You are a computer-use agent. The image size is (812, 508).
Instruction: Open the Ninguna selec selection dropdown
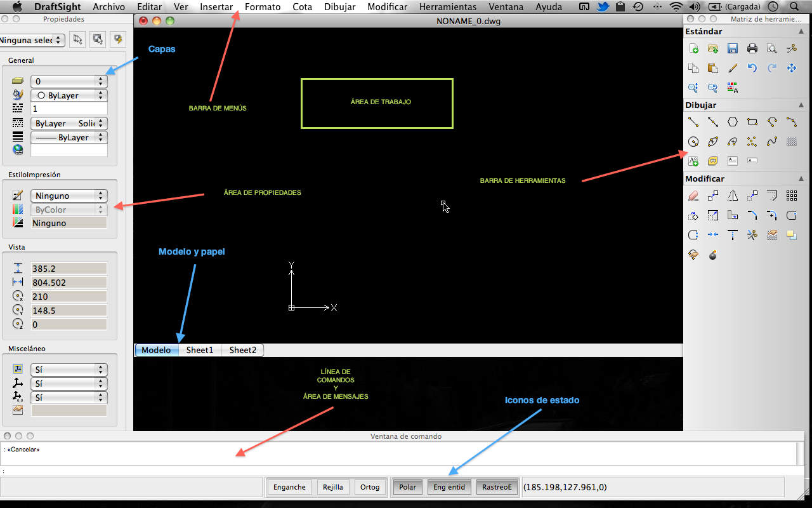tap(32, 40)
